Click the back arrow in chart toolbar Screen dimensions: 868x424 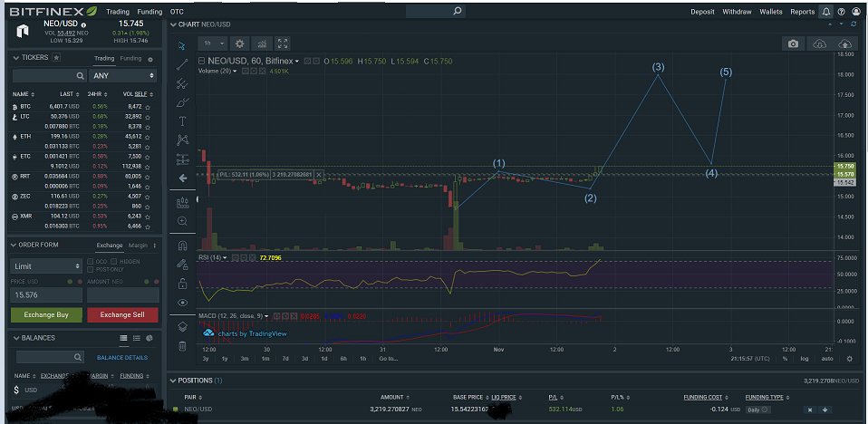click(182, 178)
